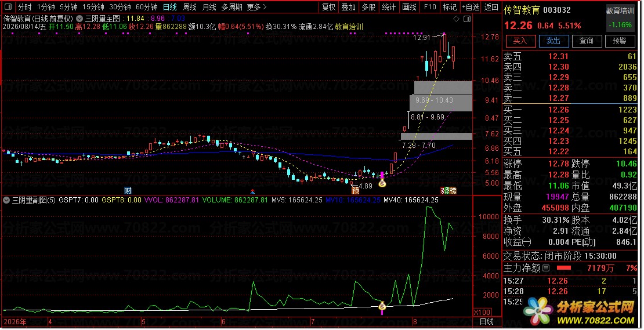This screenshot has height=330, width=644.
Task: Click the 9.69 - 10.43 gap zone box
Action: tap(441, 103)
